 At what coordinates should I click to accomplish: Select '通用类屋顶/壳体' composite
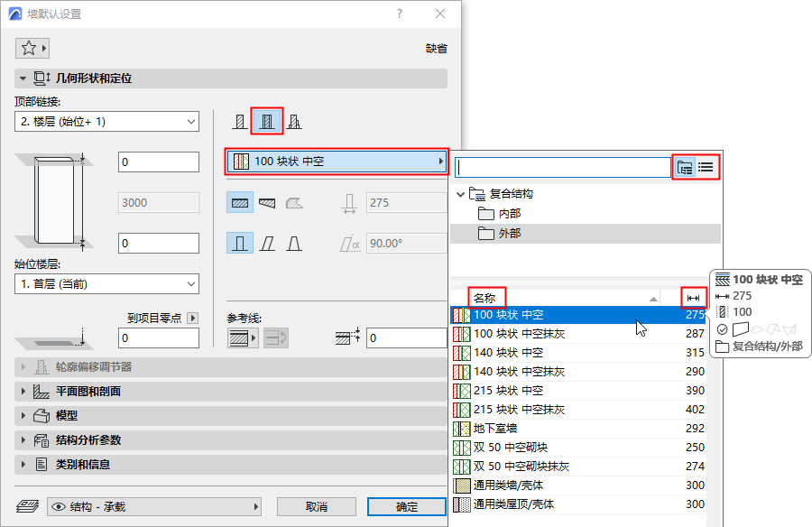(578, 504)
